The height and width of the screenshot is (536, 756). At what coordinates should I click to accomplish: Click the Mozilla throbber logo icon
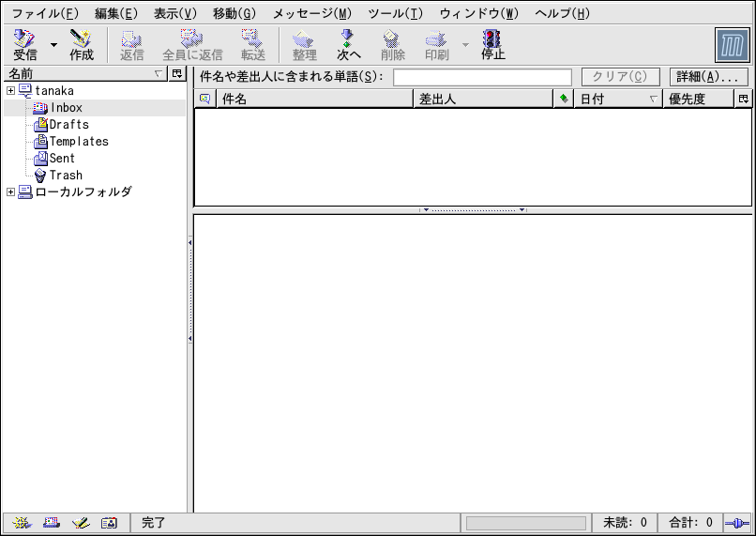(x=732, y=45)
